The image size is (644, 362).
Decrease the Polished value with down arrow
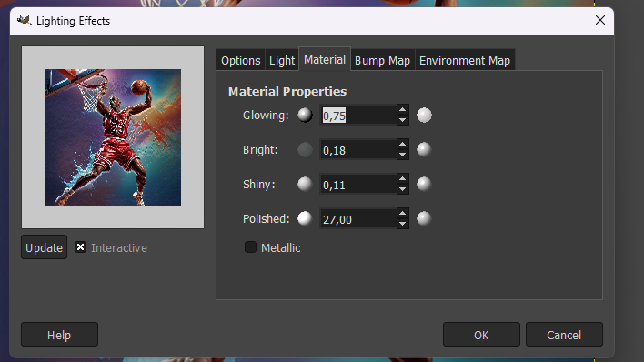click(x=402, y=224)
